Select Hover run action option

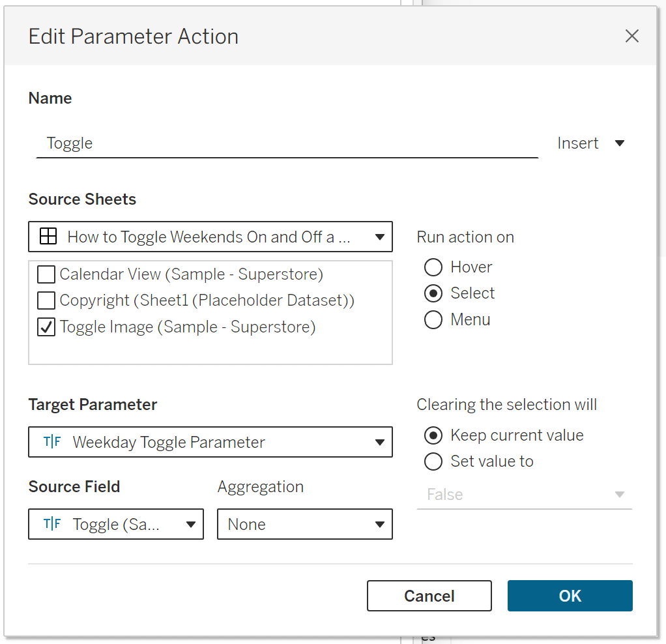click(433, 267)
